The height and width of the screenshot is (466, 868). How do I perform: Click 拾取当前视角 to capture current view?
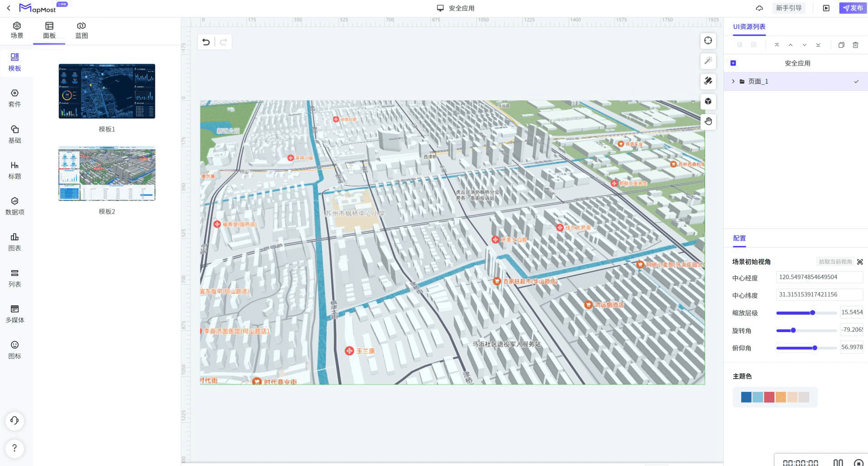(x=835, y=262)
